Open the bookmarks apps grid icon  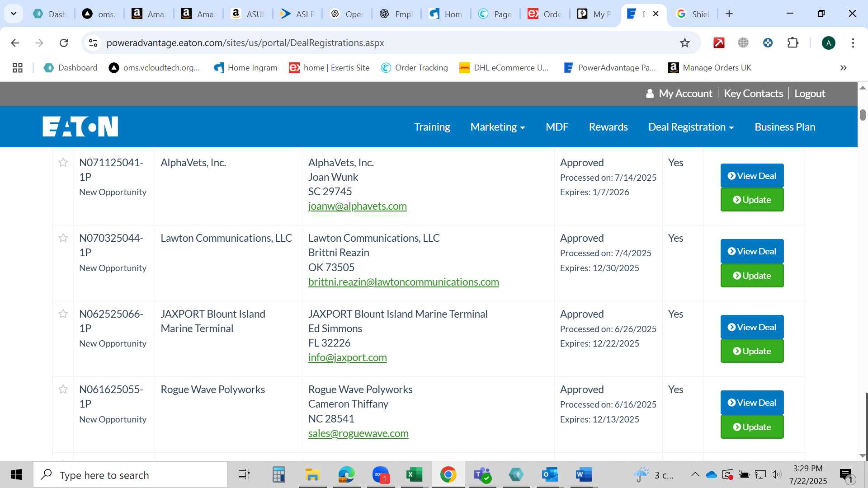tap(18, 68)
